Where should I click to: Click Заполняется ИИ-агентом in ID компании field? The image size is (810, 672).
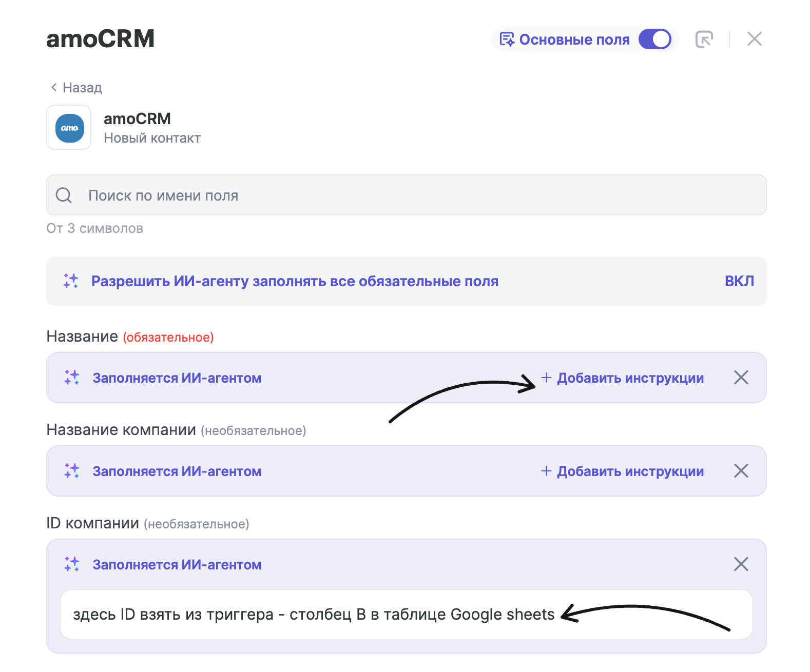pyautogui.click(x=177, y=565)
